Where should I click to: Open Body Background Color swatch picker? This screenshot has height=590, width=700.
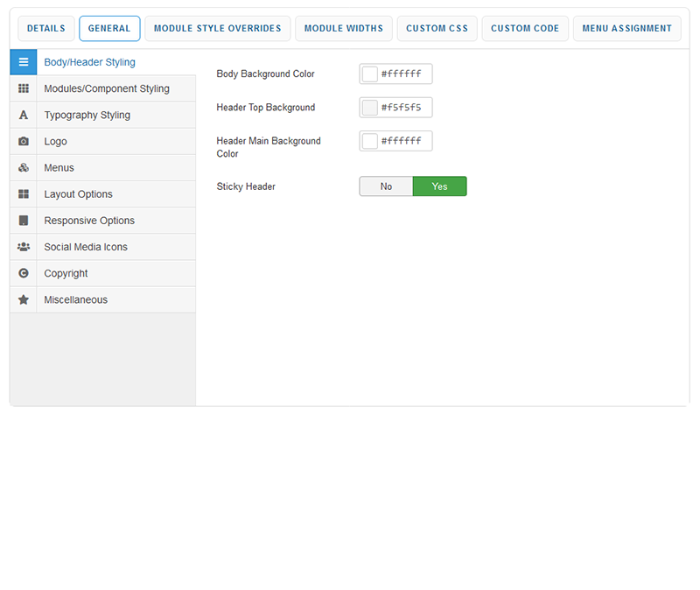pyautogui.click(x=370, y=74)
